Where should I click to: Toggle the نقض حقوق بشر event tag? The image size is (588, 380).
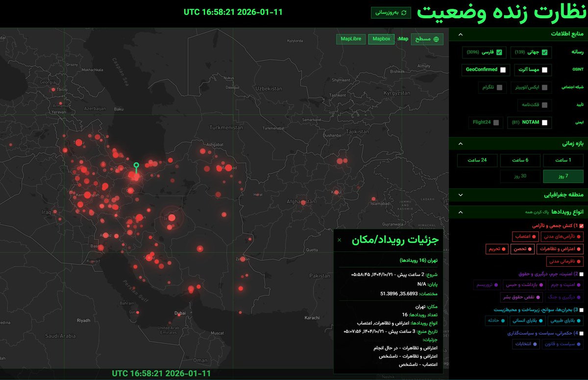point(521,297)
